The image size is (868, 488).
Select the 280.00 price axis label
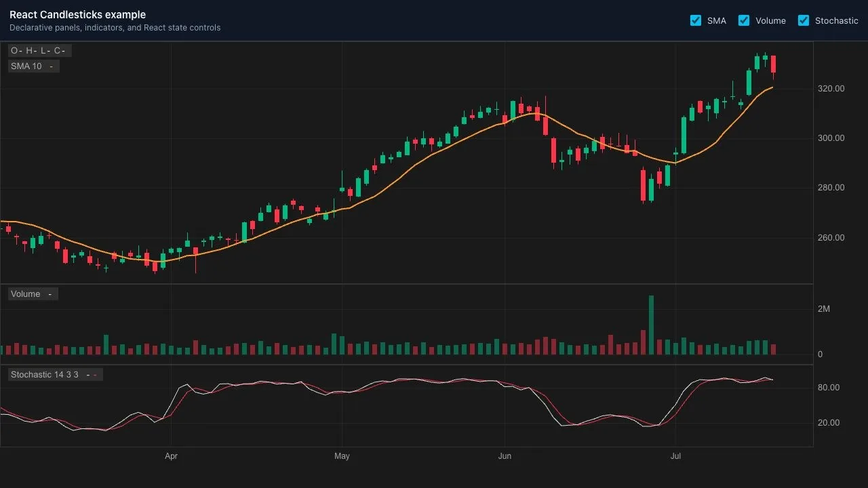coord(831,188)
